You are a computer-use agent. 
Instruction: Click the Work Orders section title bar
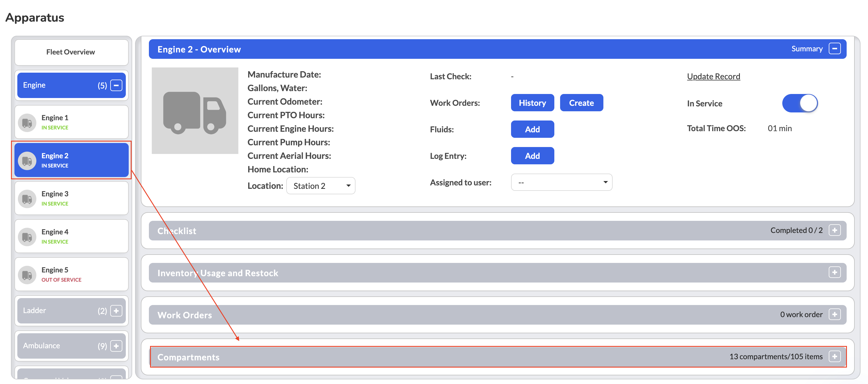[497, 315]
